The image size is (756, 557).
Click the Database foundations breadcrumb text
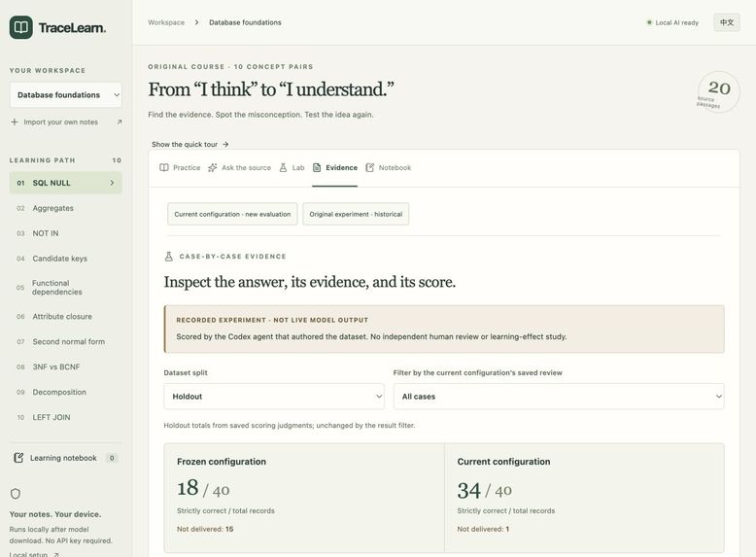[245, 22]
